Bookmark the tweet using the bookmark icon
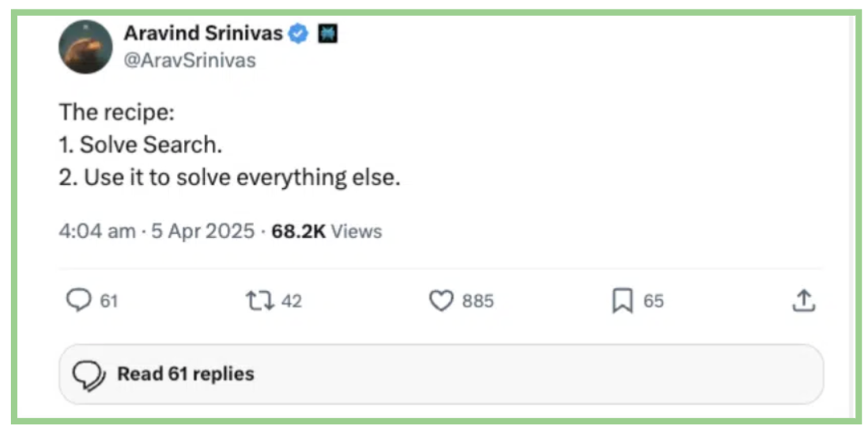The height and width of the screenshot is (432, 868). [x=623, y=301]
